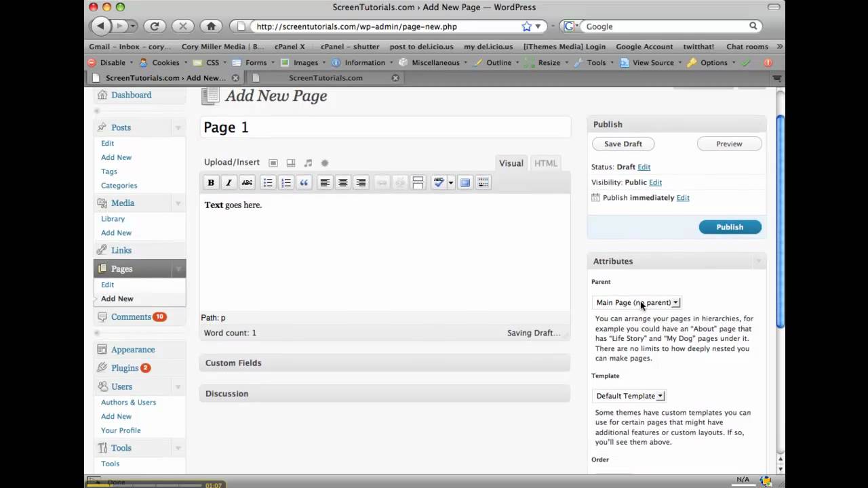Viewport: 868px width, 488px height.
Task: Open the Parent page dropdown
Action: (x=637, y=302)
